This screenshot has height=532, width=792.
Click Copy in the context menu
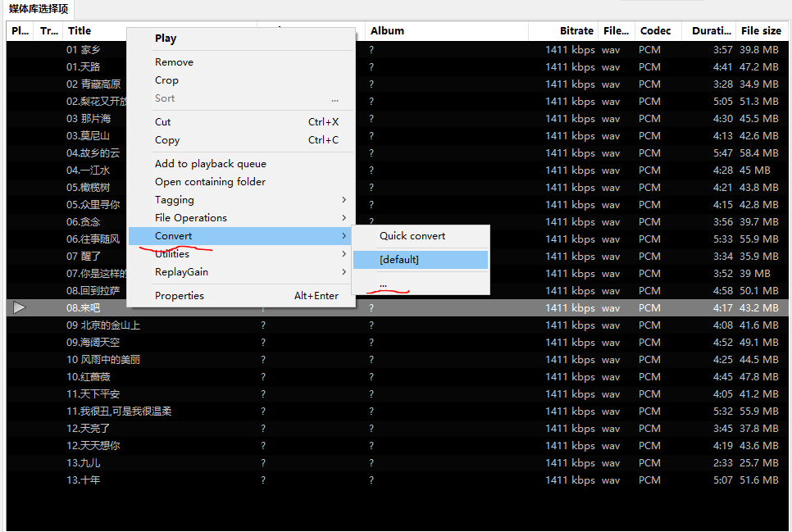tap(167, 140)
